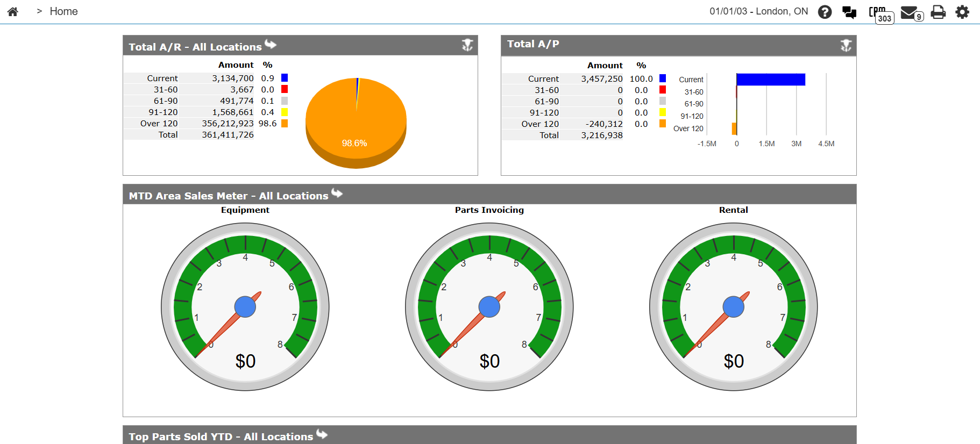The width and height of the screenshot is (980, 444).
Task: Click the Home house icon
Action: coord(13,11)
